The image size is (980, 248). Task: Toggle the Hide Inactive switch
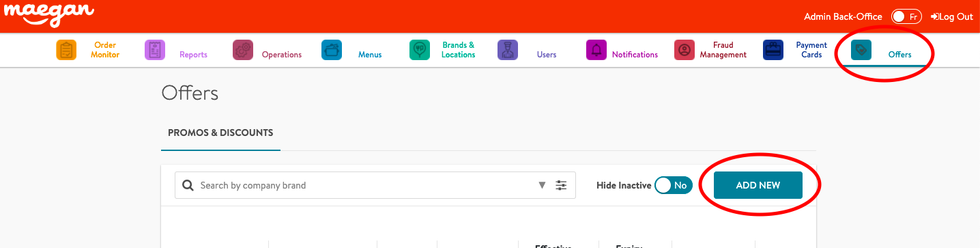tap(674, 185)
